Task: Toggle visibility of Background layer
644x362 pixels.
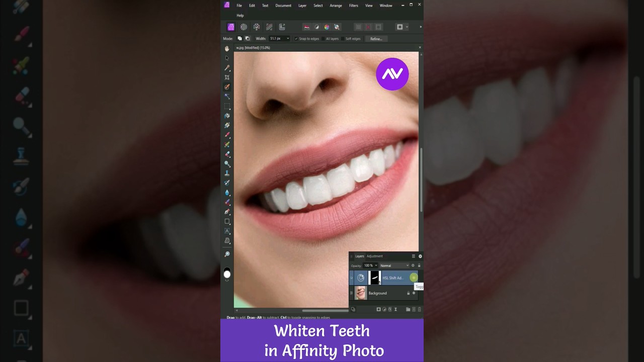Action: (x=414, y=293)
